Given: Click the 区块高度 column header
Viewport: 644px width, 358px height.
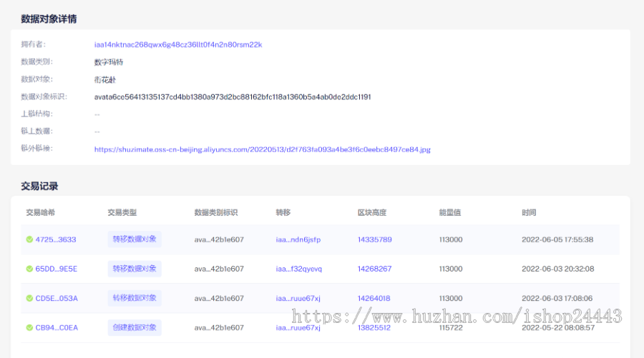Looking at the screenshot, I should (372, 212).
